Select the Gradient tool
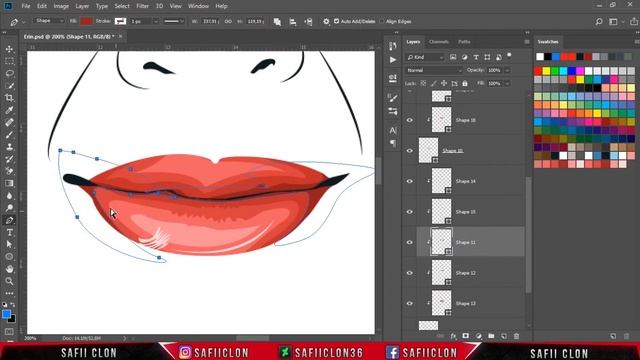The image size is (640, 360). 9,183
